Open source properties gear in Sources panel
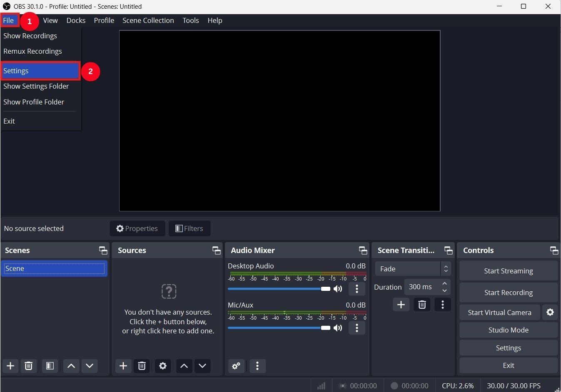 coord(163,366)
